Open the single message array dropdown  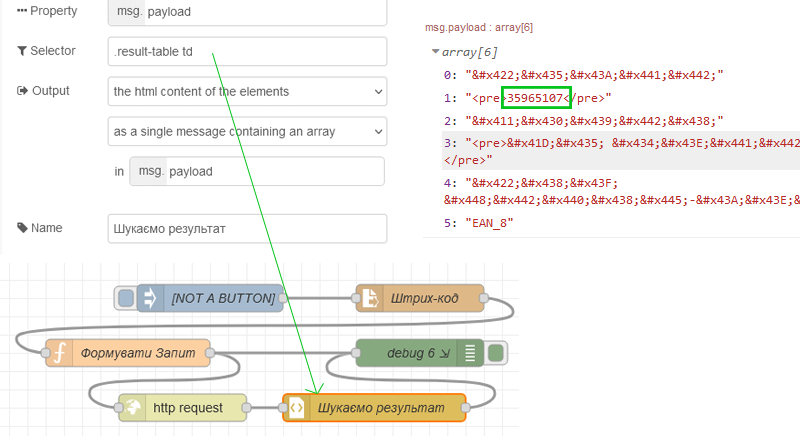pos(246,131)
